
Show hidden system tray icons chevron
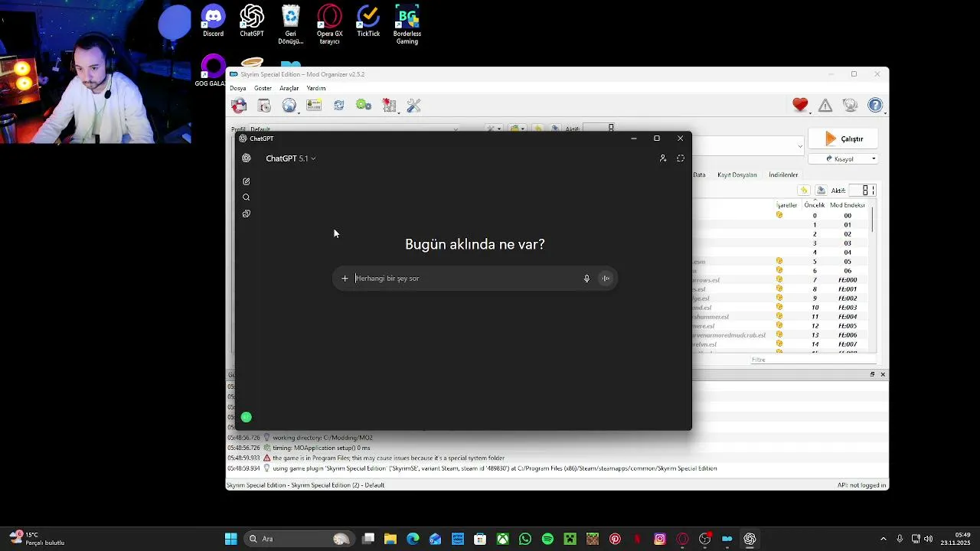pyautogui.click(x=883, y=539)
